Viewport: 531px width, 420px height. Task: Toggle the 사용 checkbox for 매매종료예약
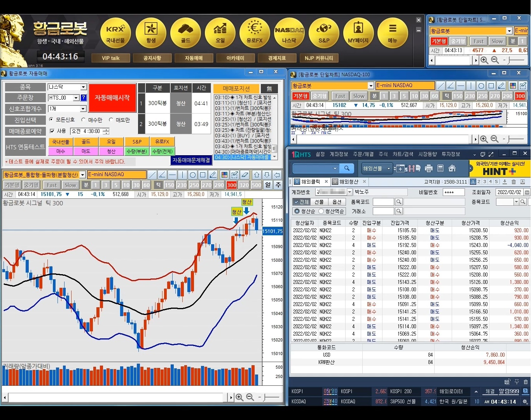(52, 131)
